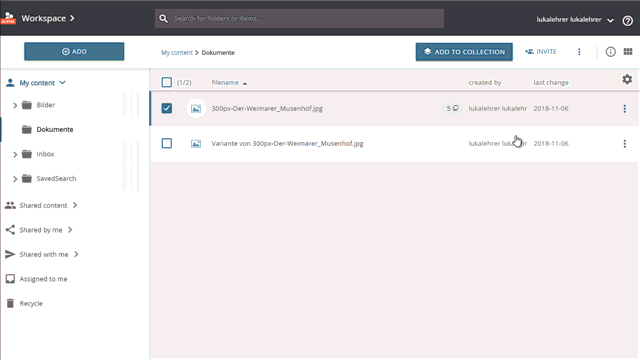
Task: Click the SavedSearch folder icon
Action: pos(27,178)
